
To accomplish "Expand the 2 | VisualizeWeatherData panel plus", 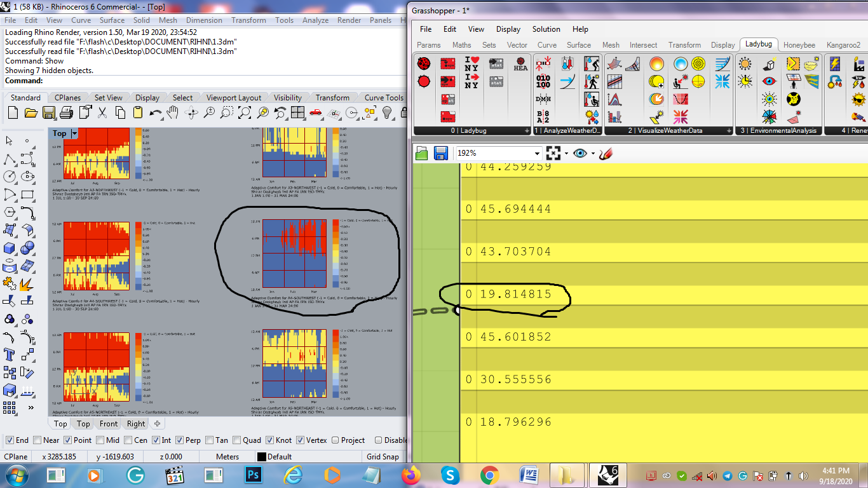I will point(729,130).
